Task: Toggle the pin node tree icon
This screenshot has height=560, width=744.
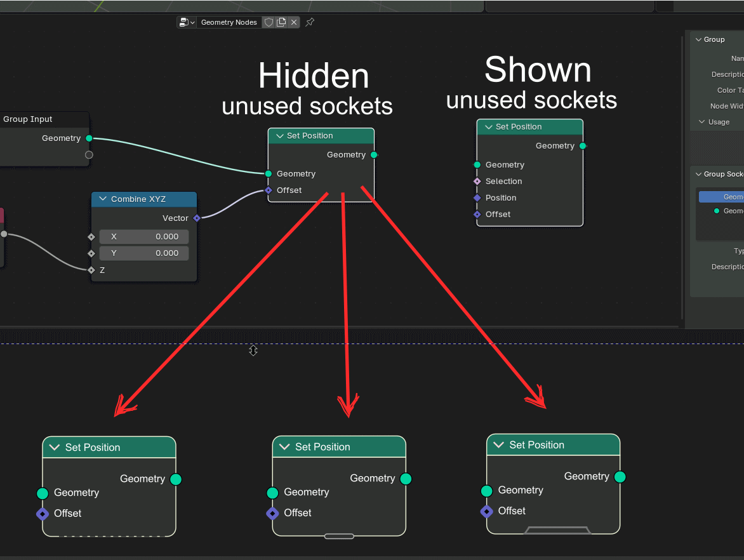Action: [x=310, y=22]
